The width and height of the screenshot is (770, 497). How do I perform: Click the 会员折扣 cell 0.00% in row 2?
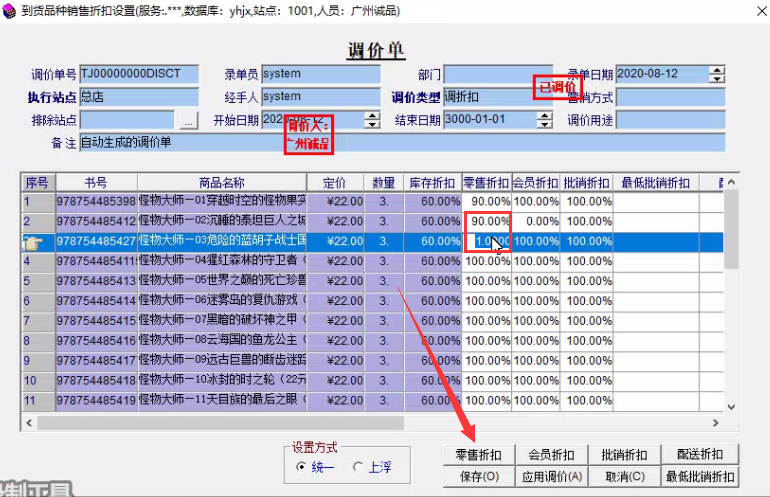[x=536, y=221]
